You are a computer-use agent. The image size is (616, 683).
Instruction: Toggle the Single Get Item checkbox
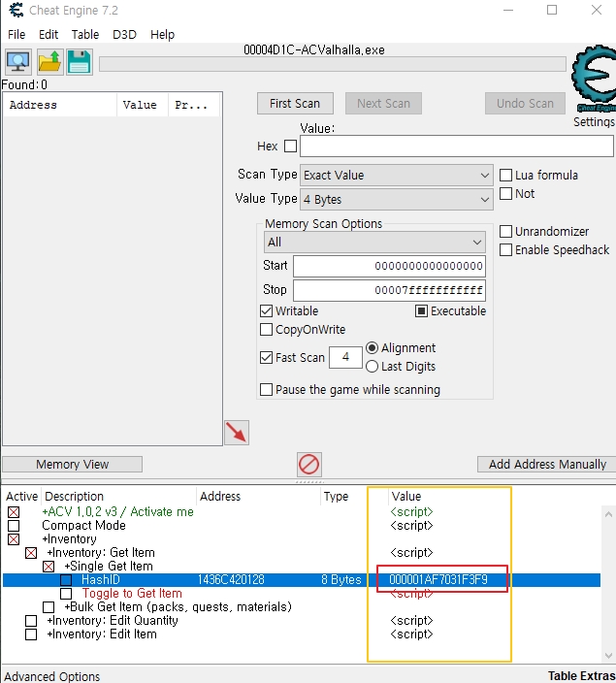pyautogui.click(x=49, y=567)
